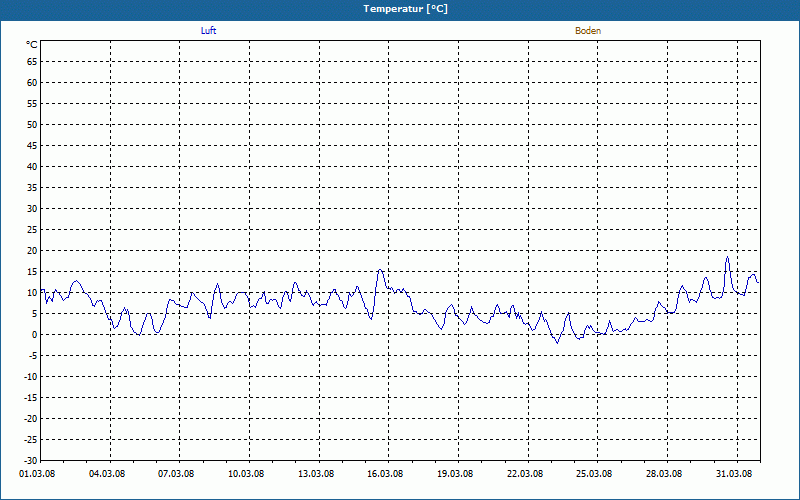The width and height of the screenshot is (800, 500).
Task: Click the lowest curve dip after 22.03.08
Action: coord(557,343)
